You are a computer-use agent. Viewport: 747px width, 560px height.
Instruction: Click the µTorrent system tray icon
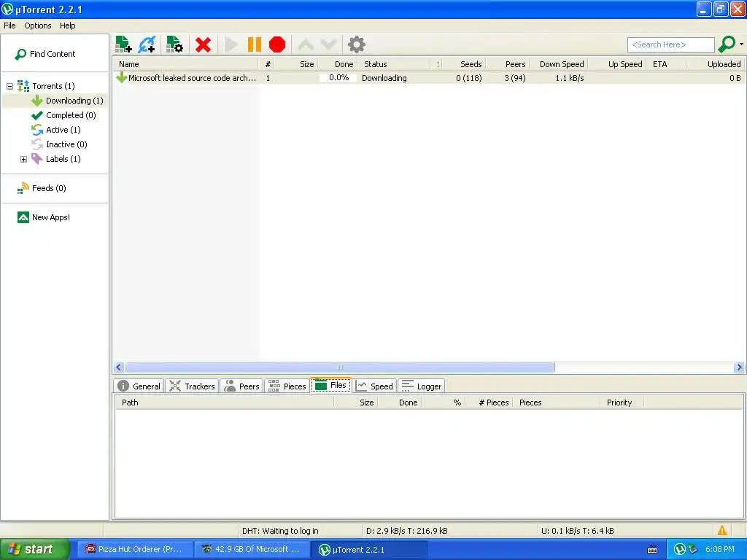point(679,550)
